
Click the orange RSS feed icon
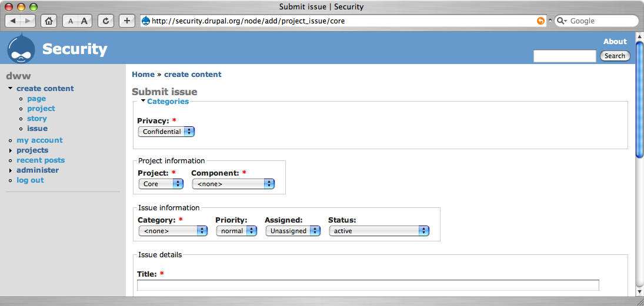point(540,21)
